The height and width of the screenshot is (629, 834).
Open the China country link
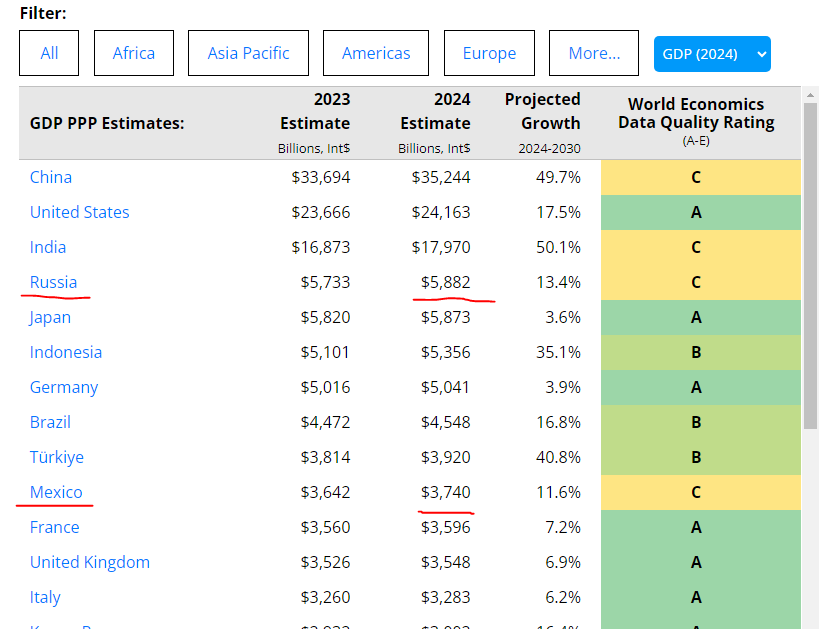click(51, 177)
